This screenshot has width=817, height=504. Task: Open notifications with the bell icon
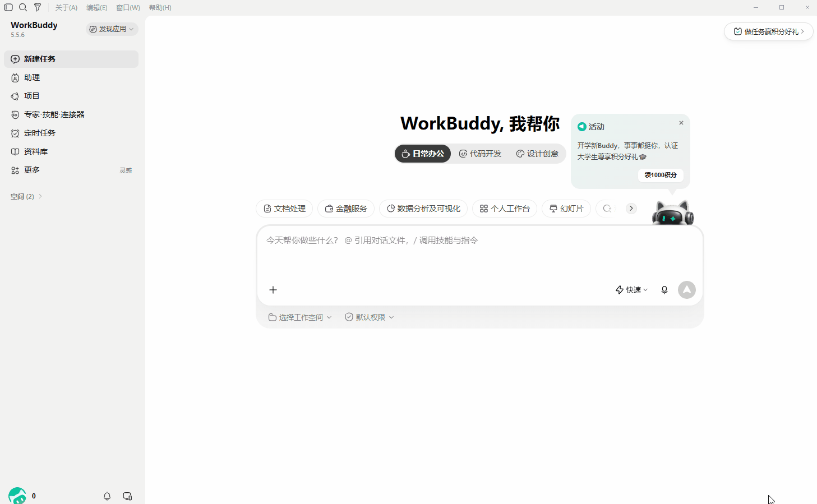tap(107, 496)
